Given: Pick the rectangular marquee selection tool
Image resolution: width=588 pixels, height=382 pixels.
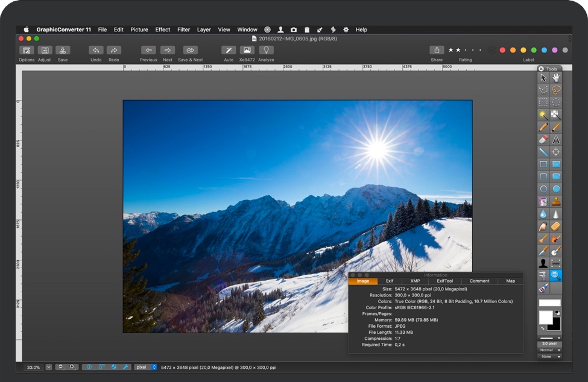Looking at the screenshot, I should click(543, 102).
